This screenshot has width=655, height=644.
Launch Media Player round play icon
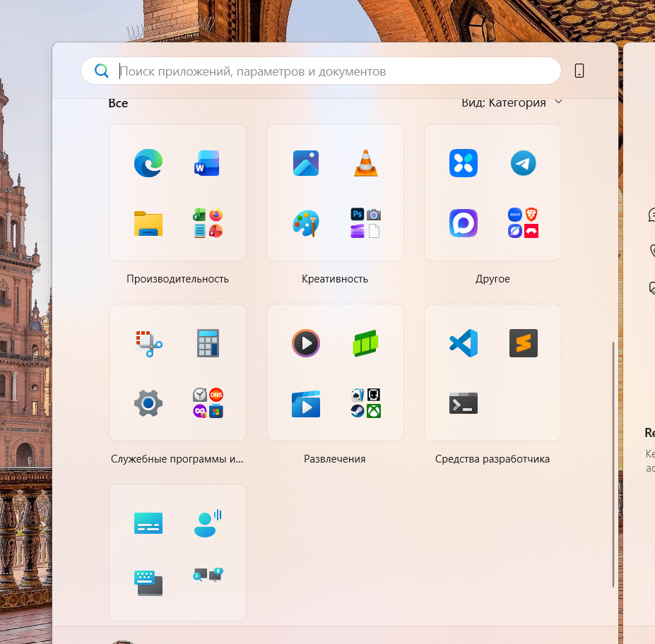[x=306, y=343]
